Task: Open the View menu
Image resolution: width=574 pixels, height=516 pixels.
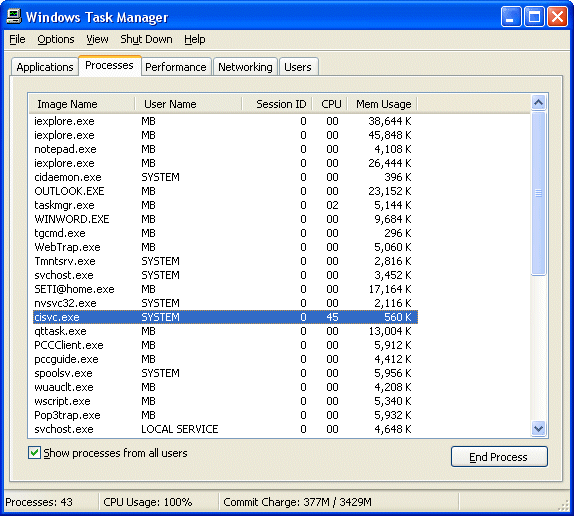Action: (97, 39)
